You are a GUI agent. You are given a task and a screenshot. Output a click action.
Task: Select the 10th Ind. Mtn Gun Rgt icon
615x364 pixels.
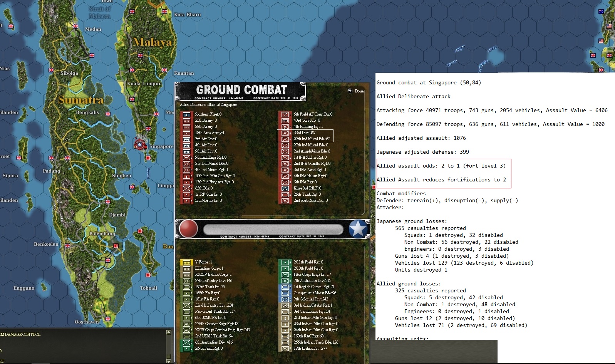pyautogui.click(x=187, y=176)
